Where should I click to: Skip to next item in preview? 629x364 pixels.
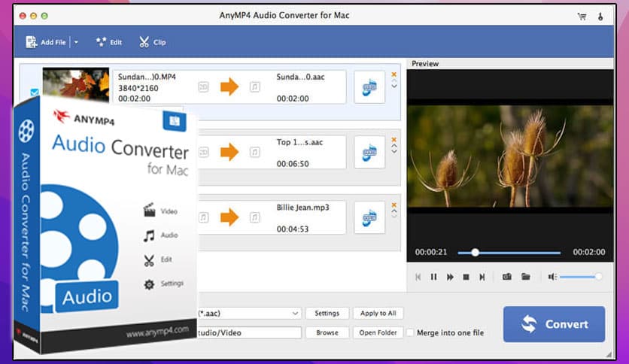(482, 277)
